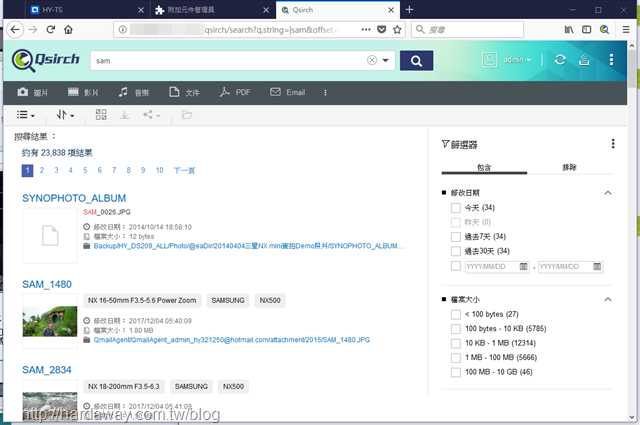Open list view mode dropdown

point(25,115)
